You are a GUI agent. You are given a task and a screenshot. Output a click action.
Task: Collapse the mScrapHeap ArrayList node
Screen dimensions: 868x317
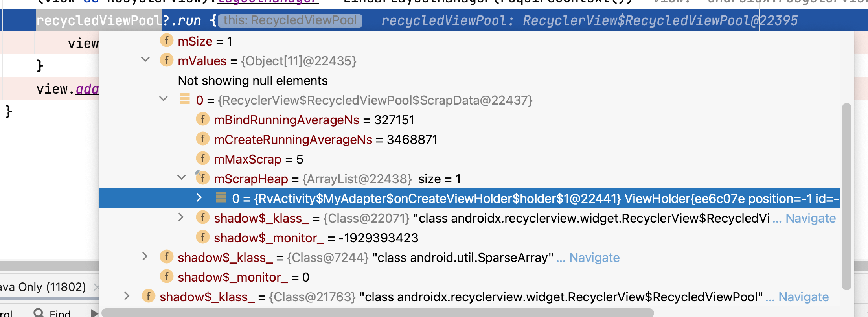point(182,178)
